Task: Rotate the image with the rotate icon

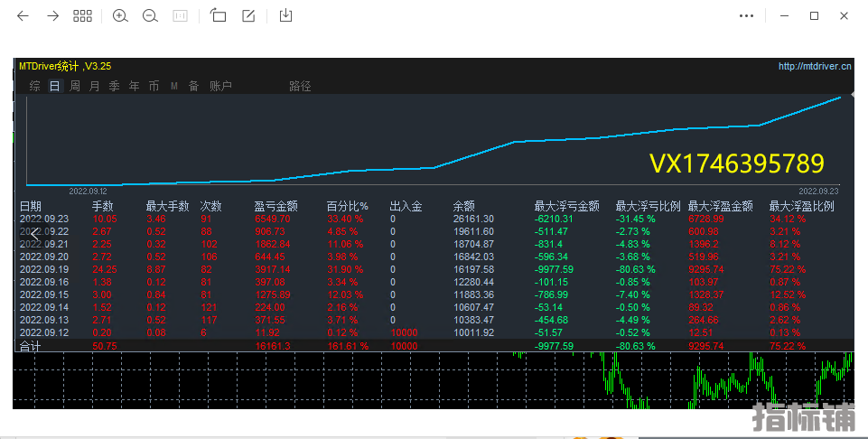Action: (x=218, y=15)
